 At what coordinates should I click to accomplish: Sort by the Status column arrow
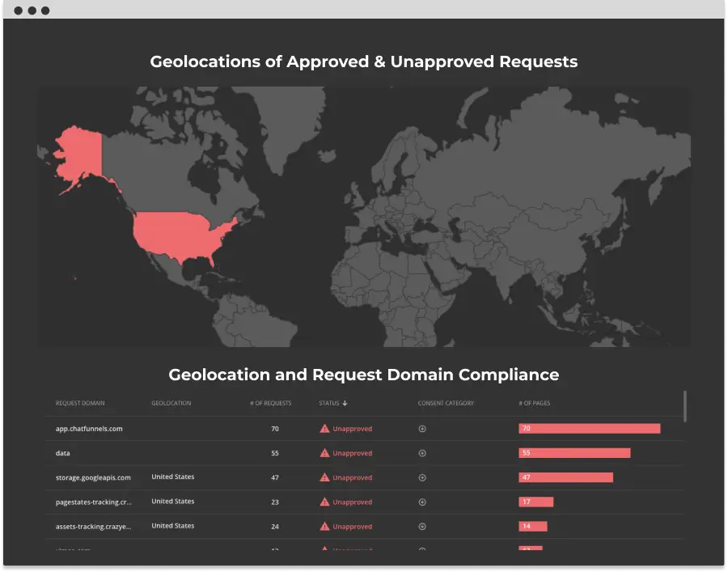[345, 403]
